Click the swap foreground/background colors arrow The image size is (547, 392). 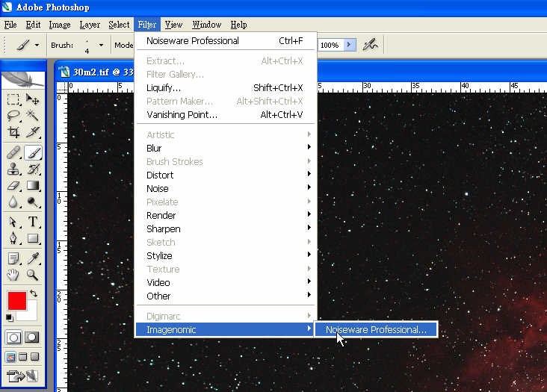(x=34, y=293)
